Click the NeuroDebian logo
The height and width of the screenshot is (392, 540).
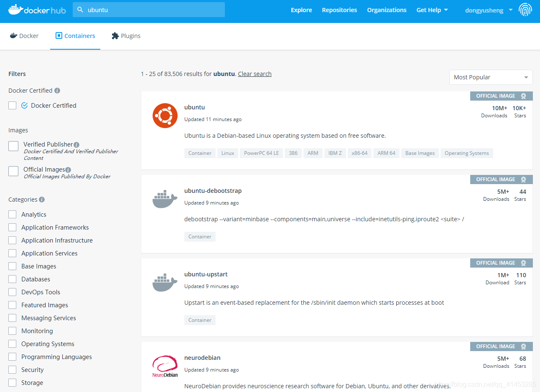165,366
